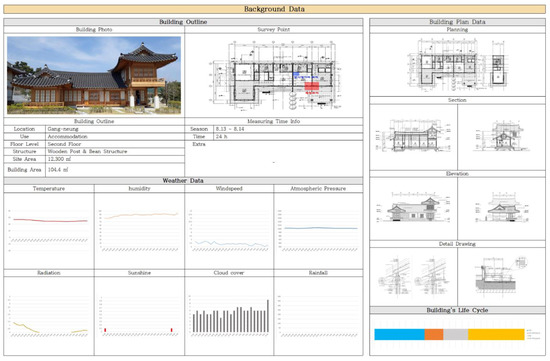Click the yellow life cycle bar segment
The width and height of the screenshot is (550, 361).
coord(496,334)
